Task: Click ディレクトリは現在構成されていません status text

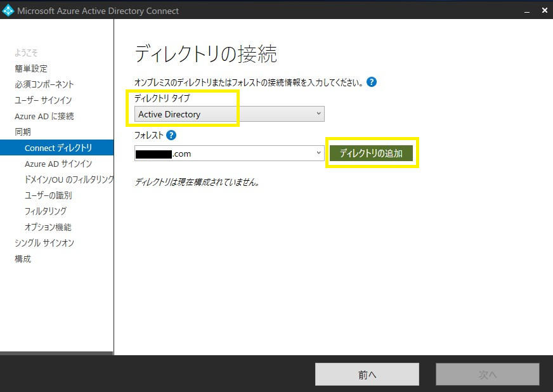Action: [x=197, y=182]
